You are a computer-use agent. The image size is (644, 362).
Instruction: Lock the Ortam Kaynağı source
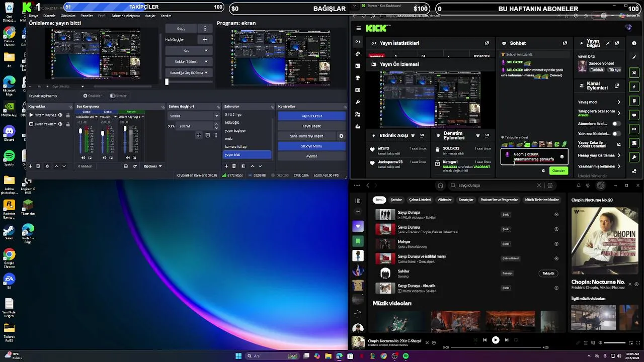[67, 115]
